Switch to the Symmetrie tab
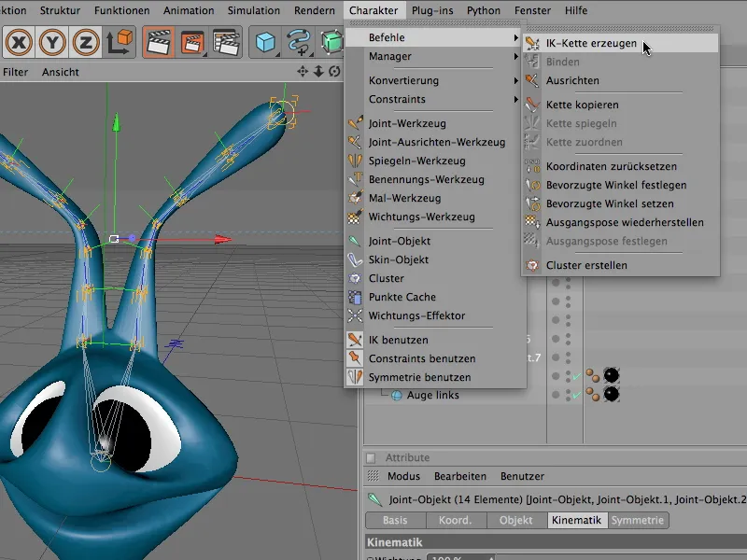The height and width of the screenshot is (560, 747). pyautogui.click(x=638, y=520)
